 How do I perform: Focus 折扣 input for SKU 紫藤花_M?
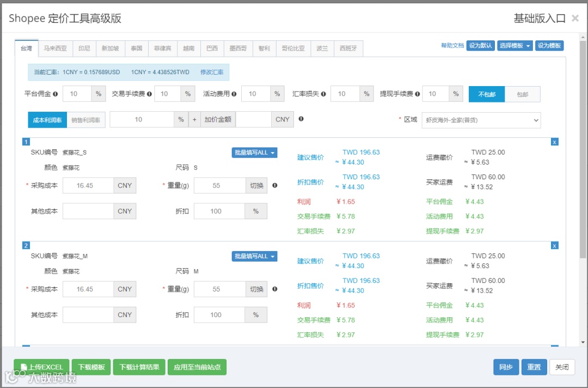coord(219,315)
